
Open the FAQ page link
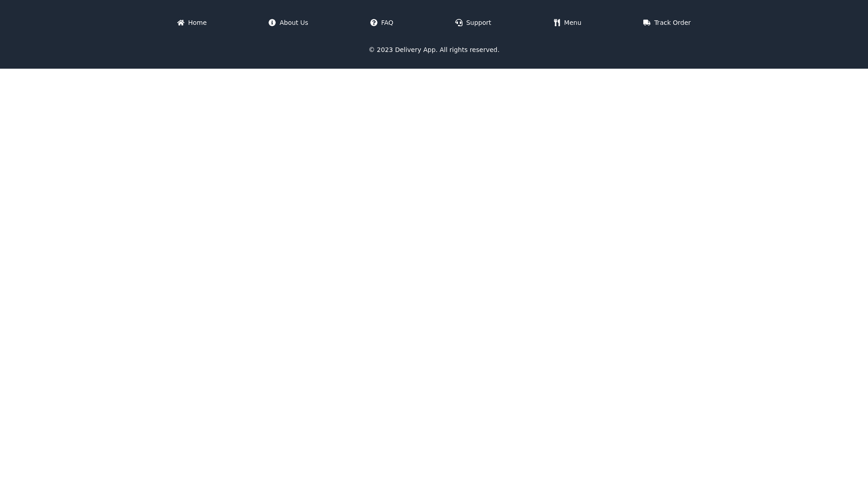[x=387, y=23]
